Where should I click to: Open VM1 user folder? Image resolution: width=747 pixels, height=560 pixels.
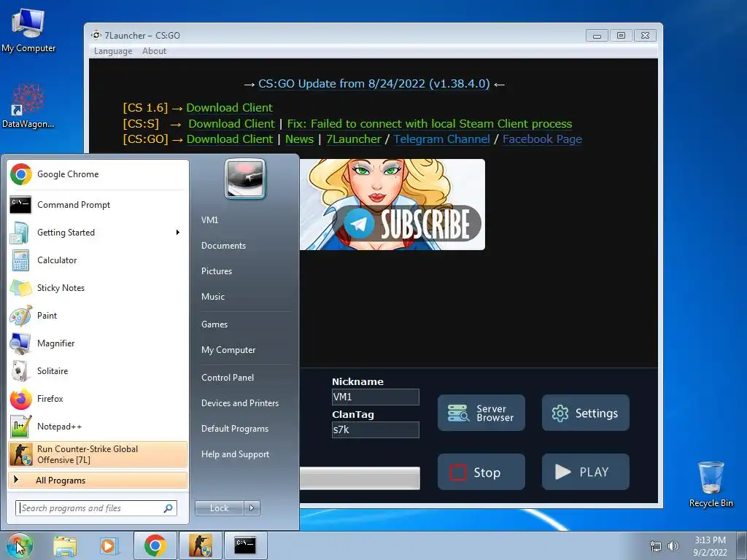[209, 220]
